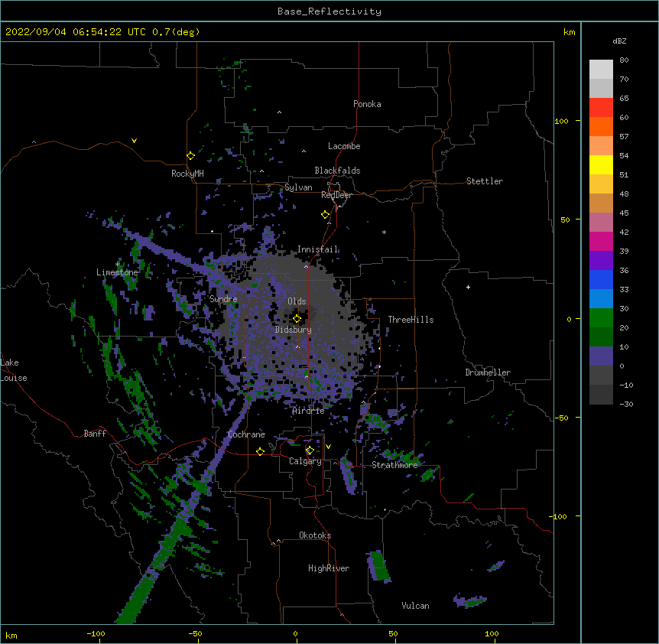This screenshot has height=644, width=659.
Task: Click the Lacombe city label
Action: pyautogui.click(x=344, y=146)
